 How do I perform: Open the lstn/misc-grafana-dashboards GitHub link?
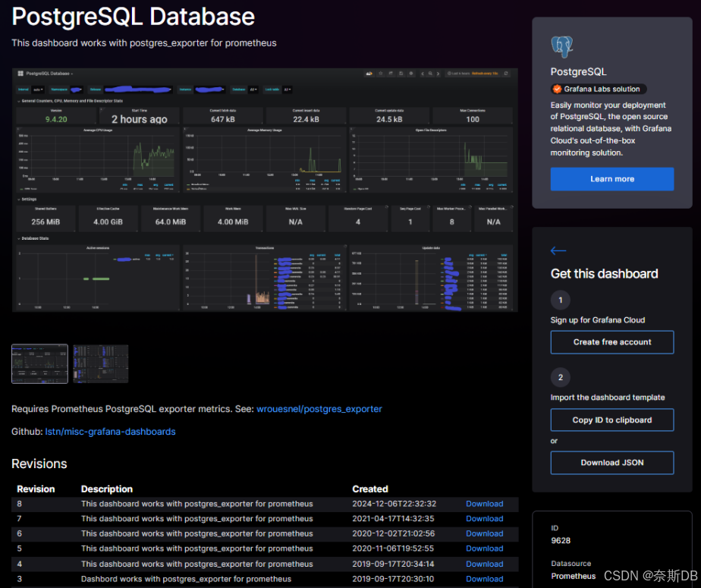coord(111,432)
